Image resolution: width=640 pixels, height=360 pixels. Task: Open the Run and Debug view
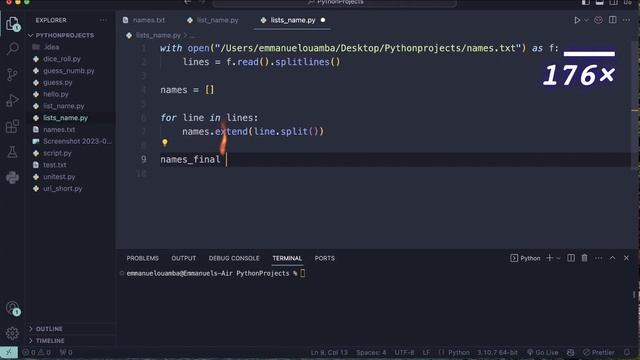click(x=13, y=100)
